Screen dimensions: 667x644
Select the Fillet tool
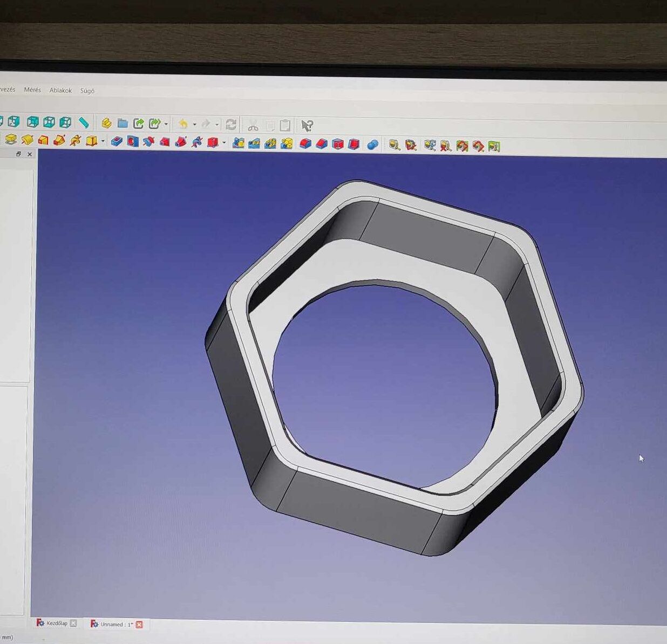click(305, 144)
